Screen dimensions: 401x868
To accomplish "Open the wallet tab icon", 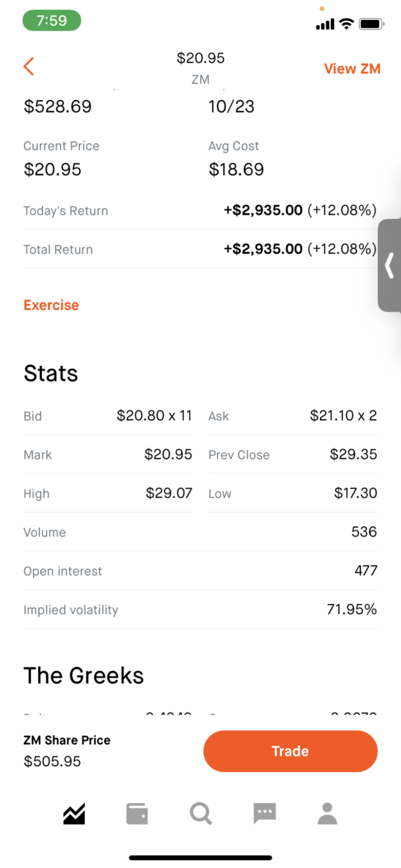I will coord(137,814).
